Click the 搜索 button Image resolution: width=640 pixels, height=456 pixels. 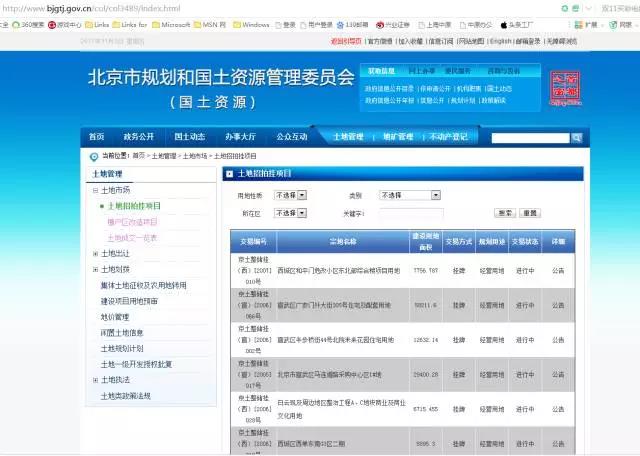505,213
